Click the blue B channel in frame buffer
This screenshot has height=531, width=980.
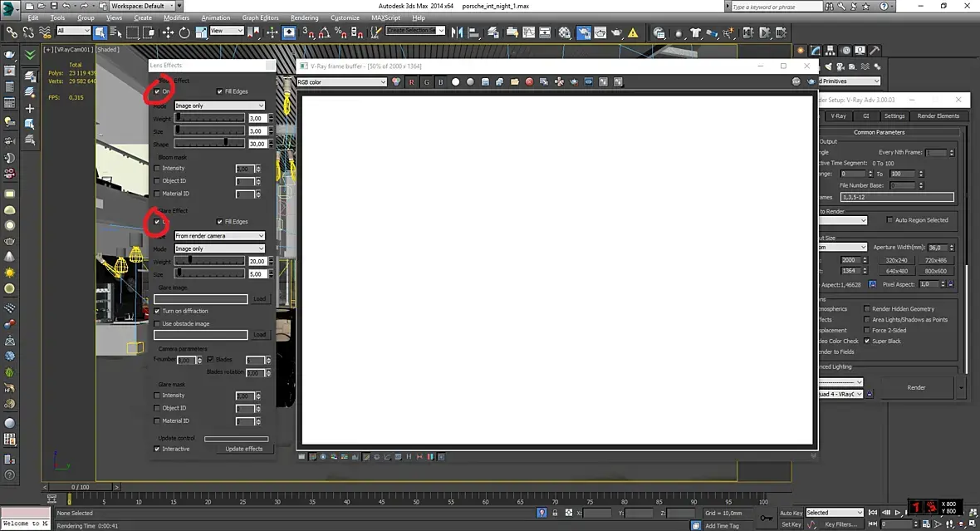441,82
